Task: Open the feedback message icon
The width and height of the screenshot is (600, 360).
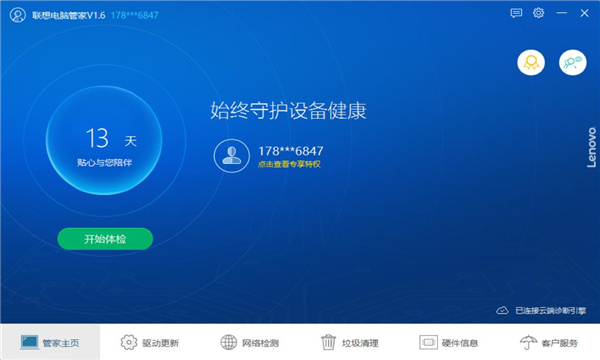Action: pyautogui.click(x=516, y=13)
